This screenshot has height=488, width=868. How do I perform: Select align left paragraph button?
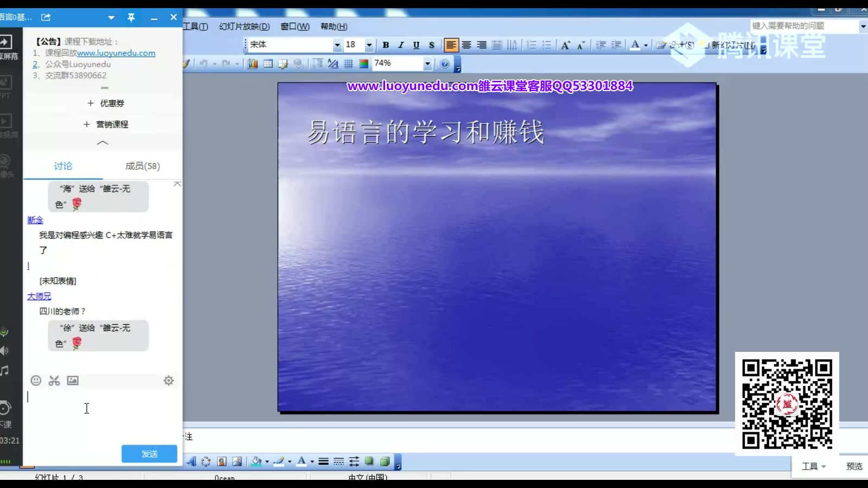tap(451, 45)
